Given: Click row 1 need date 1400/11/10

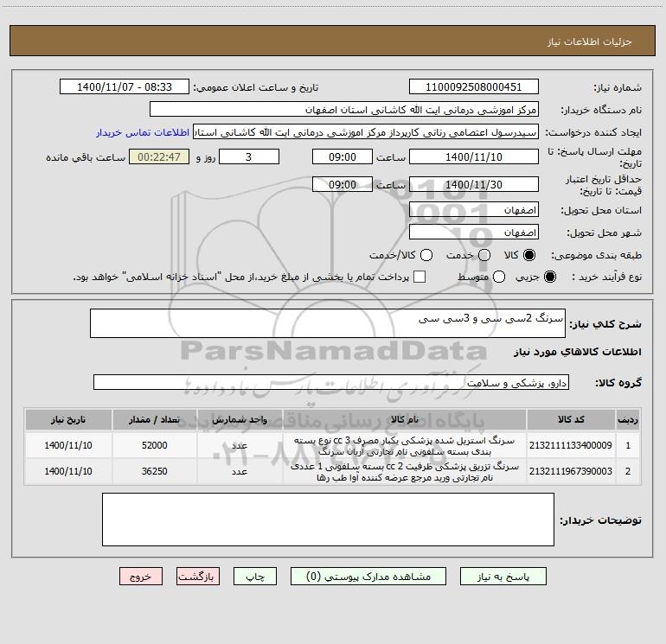Looking at the screenshot, I should tap(68, 445).
